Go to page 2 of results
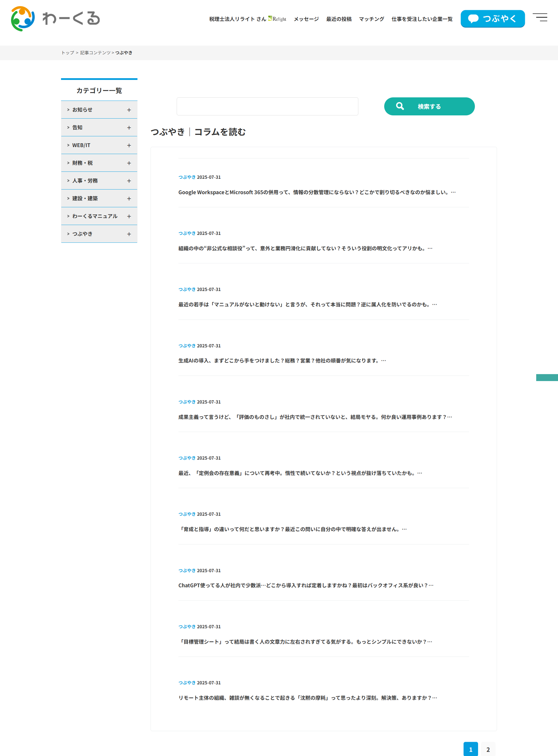558x756 pixels. point(488,749)
